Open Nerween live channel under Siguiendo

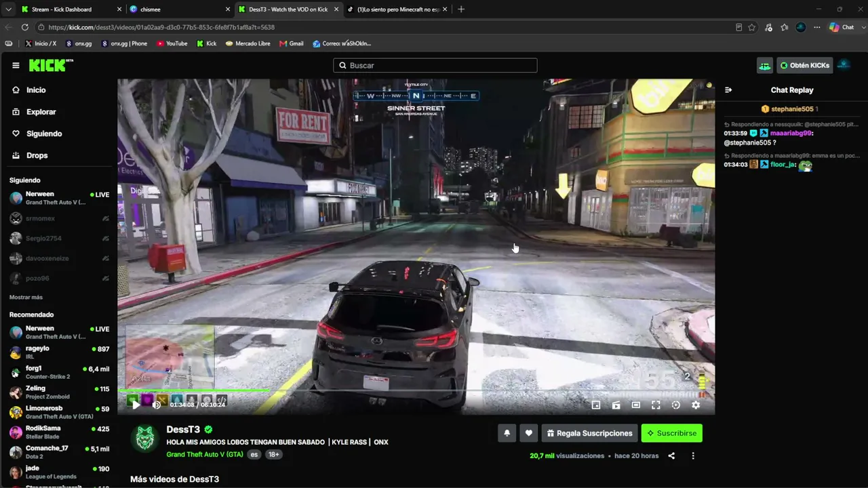[59, 198]
